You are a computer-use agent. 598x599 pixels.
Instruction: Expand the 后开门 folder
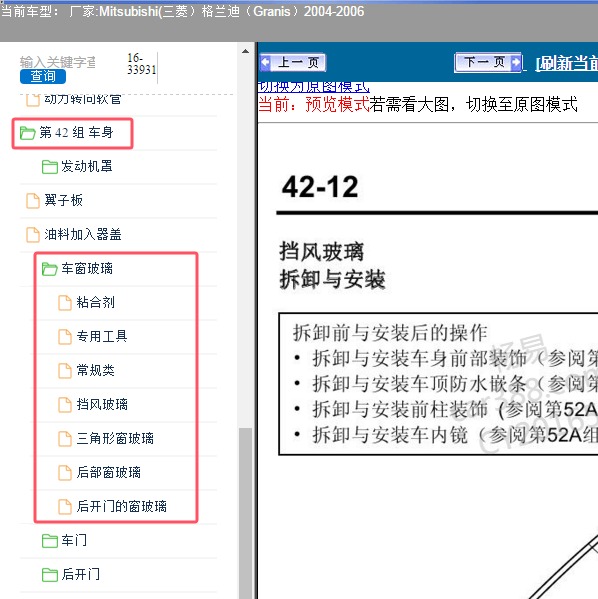tap(81, 575)
